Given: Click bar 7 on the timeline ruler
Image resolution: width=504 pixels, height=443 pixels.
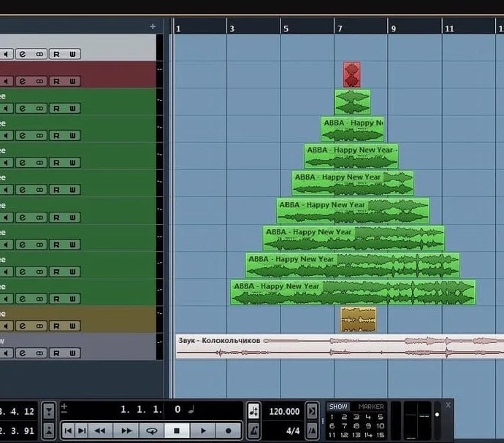Looking at the screenshot, I should click(340, 29).
